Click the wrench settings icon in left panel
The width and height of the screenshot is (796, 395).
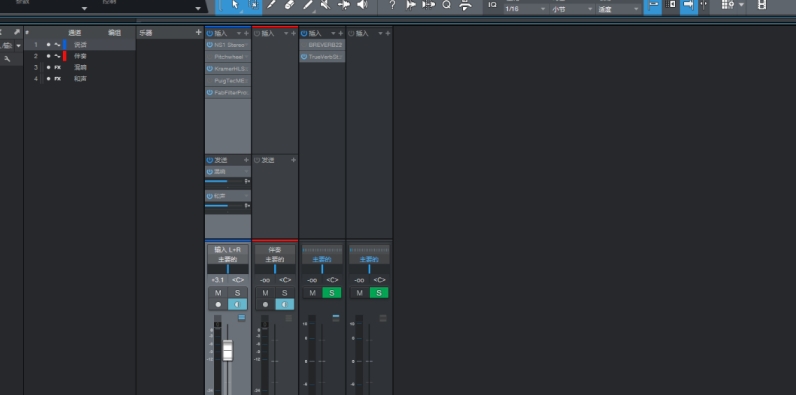(x=7, y=59)
